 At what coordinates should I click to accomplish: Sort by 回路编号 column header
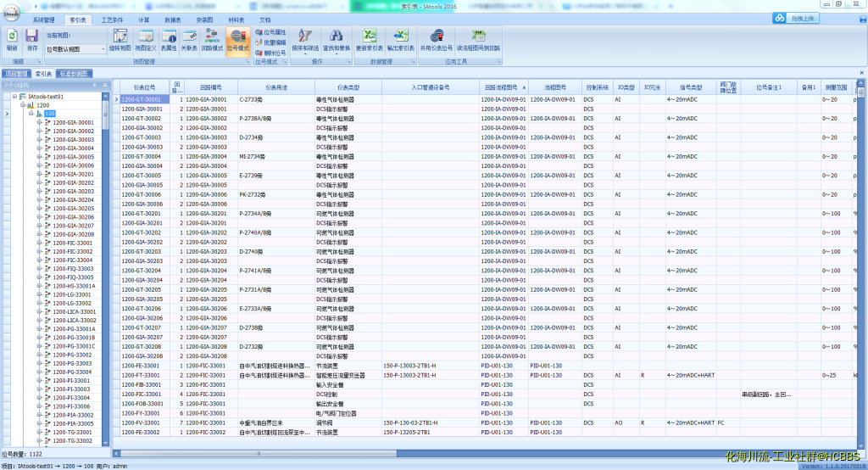pyautogui.click(x=211, y=87)
